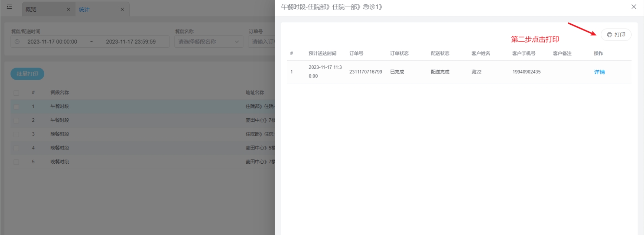The image size is (644, 235).
Task: Switch to the 概览 tab
Action: 31,10
